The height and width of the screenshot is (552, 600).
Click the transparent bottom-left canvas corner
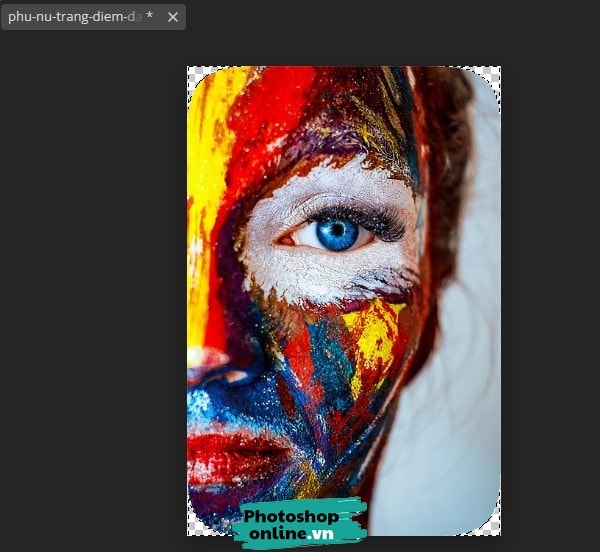(192, 530)
